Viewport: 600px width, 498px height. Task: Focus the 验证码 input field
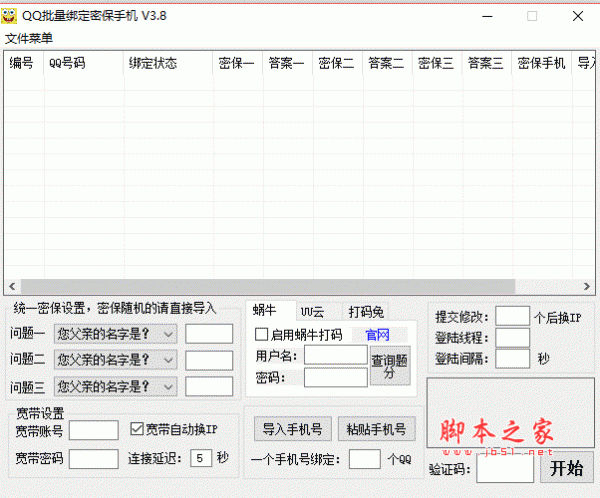(505, 468)
